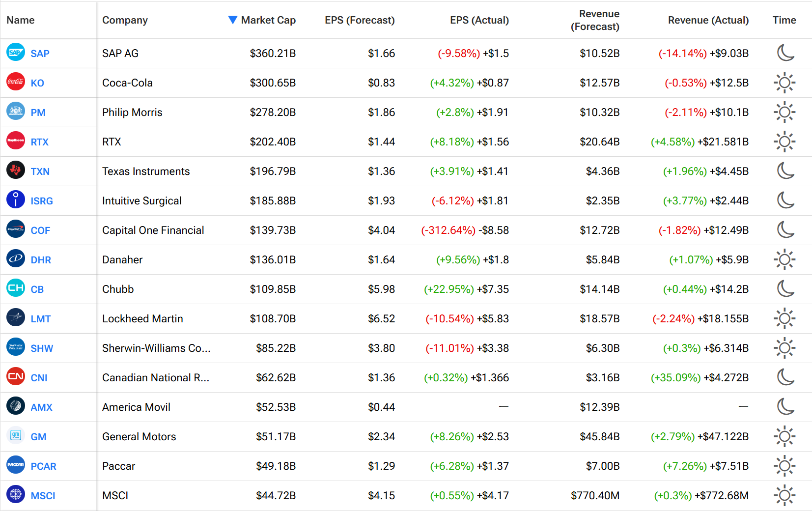Click the sun icon in MSCI row
This screenshot has width=812, height=511.
coord(784,495)
